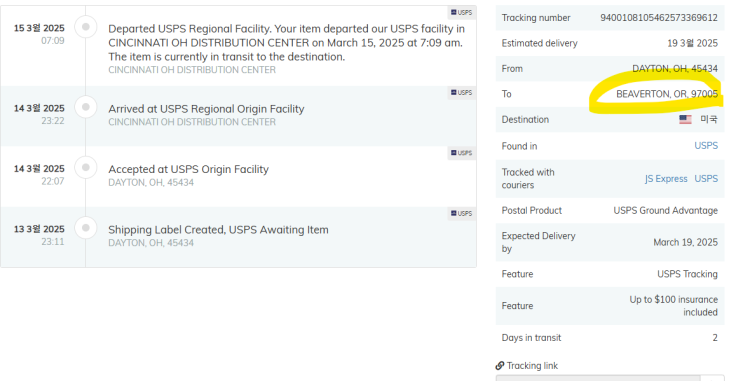Open the USPS link in the Found in row
The width and height of the screenshot is (750, 381).
pos(706,145)
